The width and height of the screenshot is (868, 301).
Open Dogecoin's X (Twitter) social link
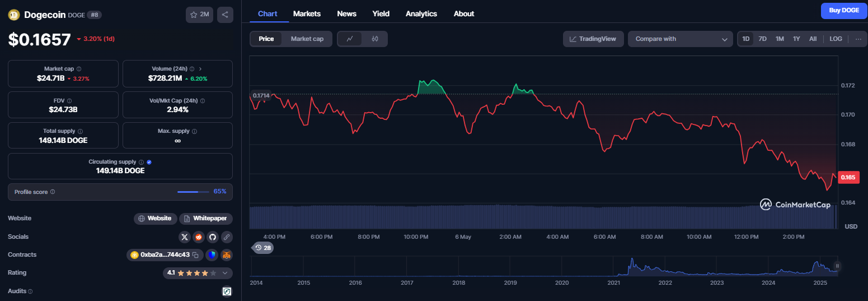tap(185, 237)
